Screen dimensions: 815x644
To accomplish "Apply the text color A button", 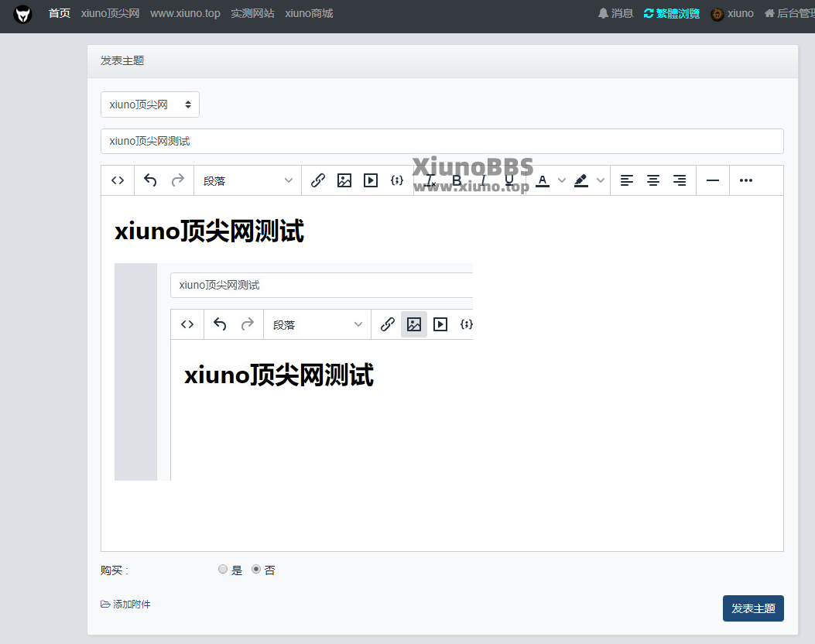I will [x=542, y=180].
